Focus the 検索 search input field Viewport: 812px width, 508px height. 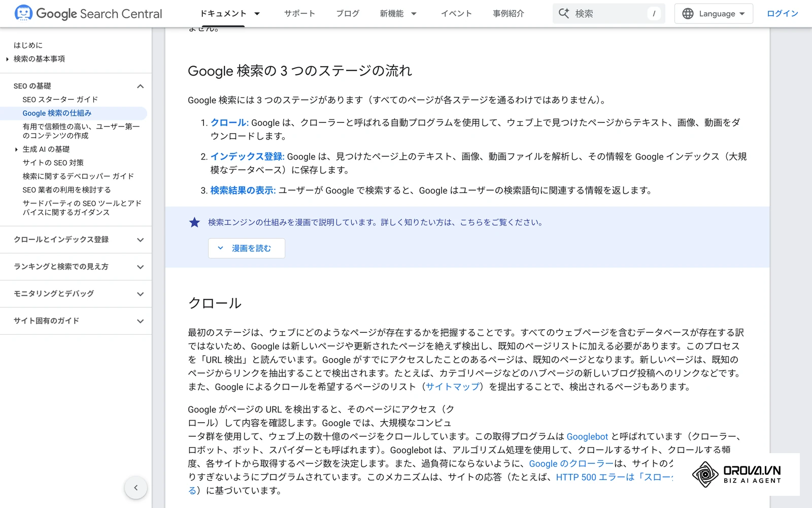(x=609, y=14)
